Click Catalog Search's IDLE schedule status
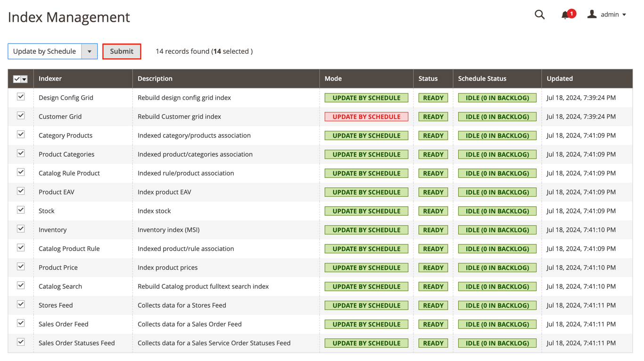This screenshot has height=361, width=644. tap(497, 286)
